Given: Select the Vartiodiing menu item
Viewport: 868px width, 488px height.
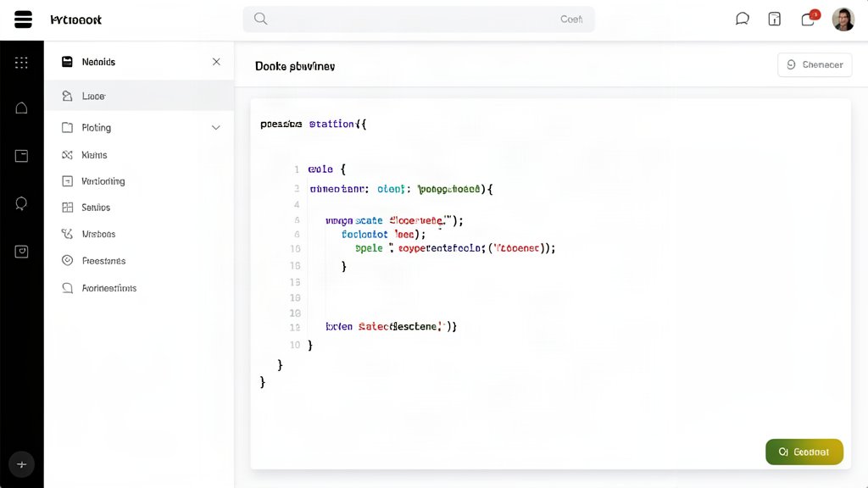Looking at the screenshot, I should [139, 181].
